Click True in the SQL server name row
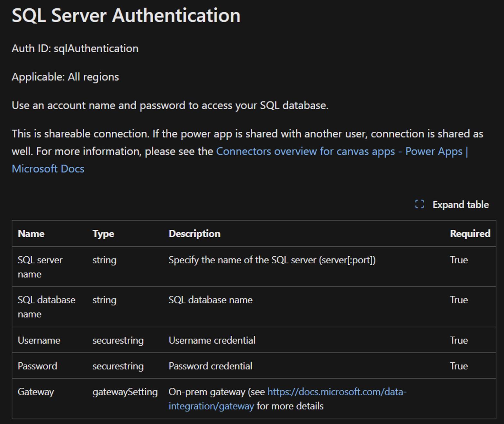The image size is (504, 424). tap(459, 260)
